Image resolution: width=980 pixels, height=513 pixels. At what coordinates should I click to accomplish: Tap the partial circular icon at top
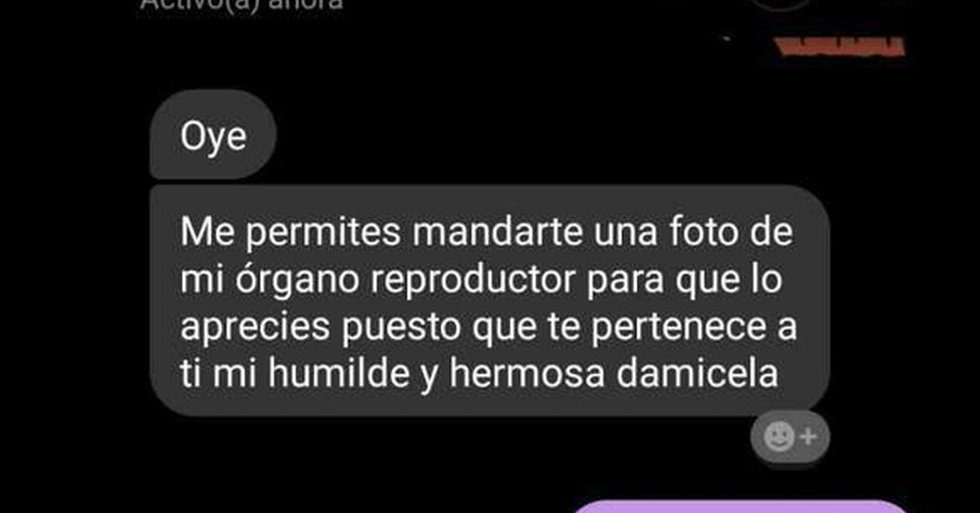(x=782, y=4)
